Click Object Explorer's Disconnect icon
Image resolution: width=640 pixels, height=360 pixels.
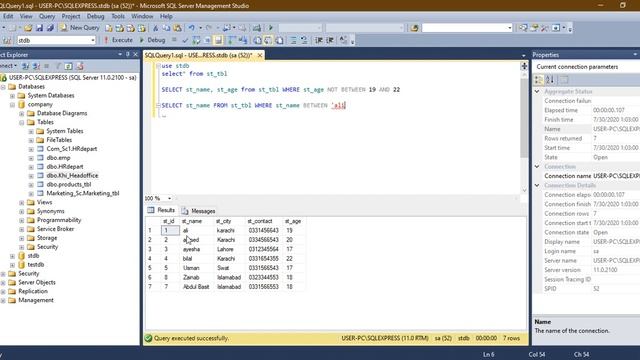point(36,66)
